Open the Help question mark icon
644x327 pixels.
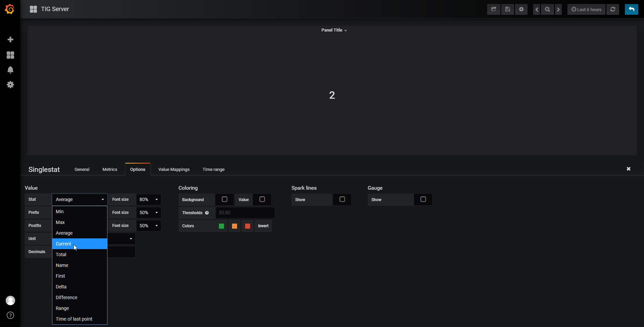[10, 315]
